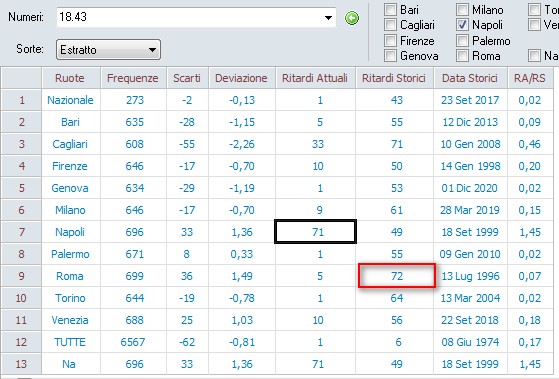Select the Bari cell in Ruote column
The width and height of the screenshot is (559, 379).
coord(71,122)
